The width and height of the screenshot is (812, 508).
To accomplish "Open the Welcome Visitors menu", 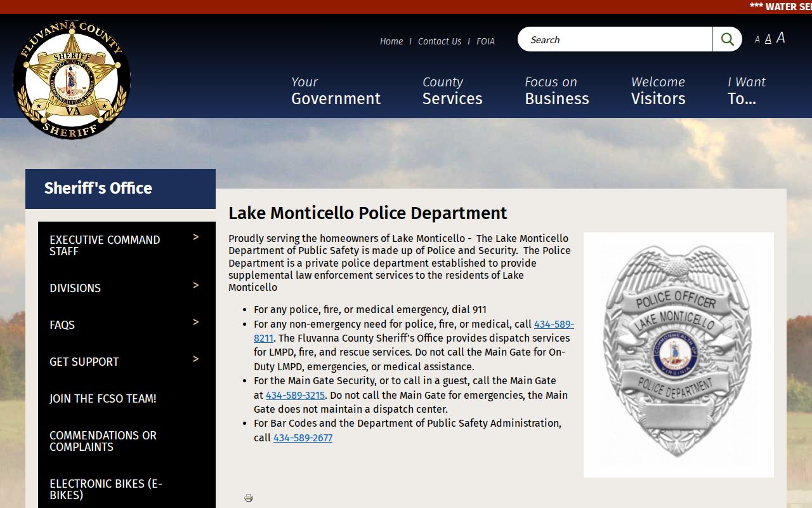I will pyautogui.click(x=658, y=91).
